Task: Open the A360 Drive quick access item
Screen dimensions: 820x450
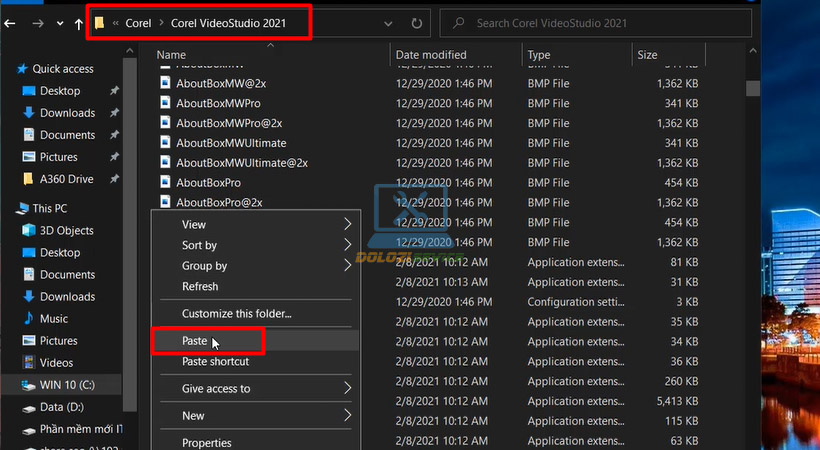Action: [x=66, y=179]
